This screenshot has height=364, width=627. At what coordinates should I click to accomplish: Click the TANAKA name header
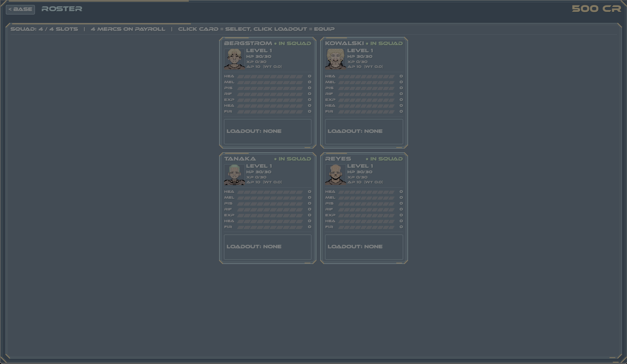240,159
